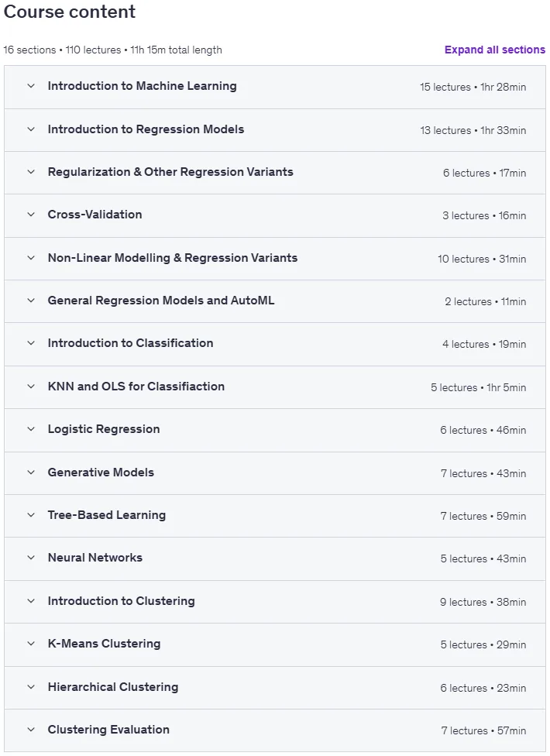Click Expand all sections link

coord(494,50)
